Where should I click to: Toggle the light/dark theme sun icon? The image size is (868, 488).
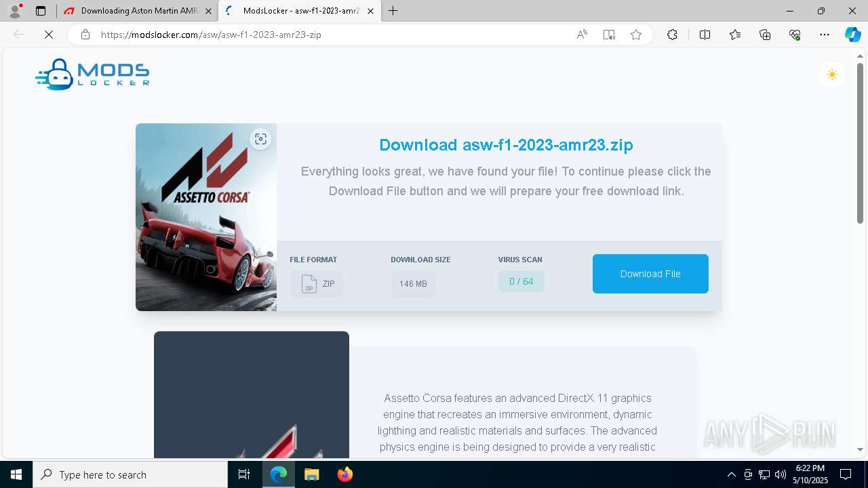[x=832, y=75]
